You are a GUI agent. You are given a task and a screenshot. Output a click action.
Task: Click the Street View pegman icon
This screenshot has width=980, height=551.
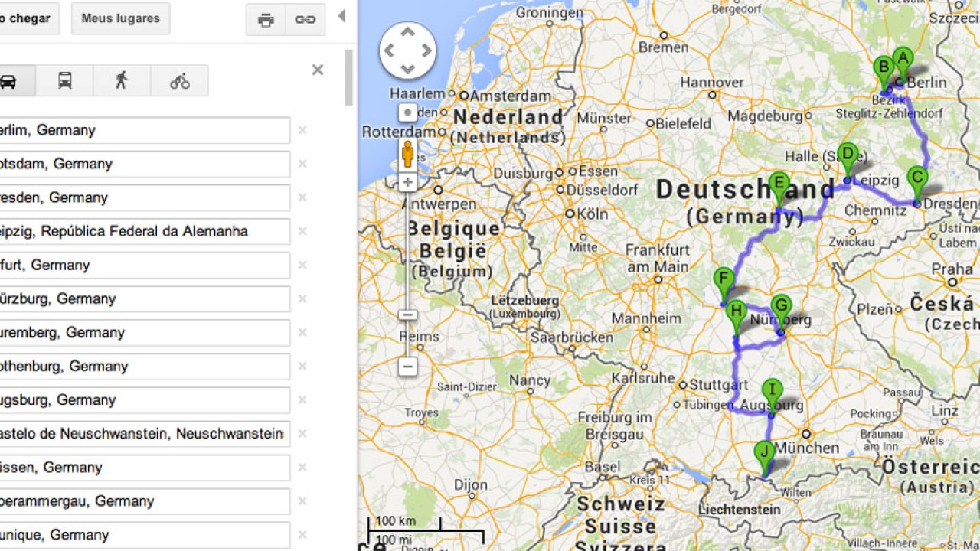[407, 154]
